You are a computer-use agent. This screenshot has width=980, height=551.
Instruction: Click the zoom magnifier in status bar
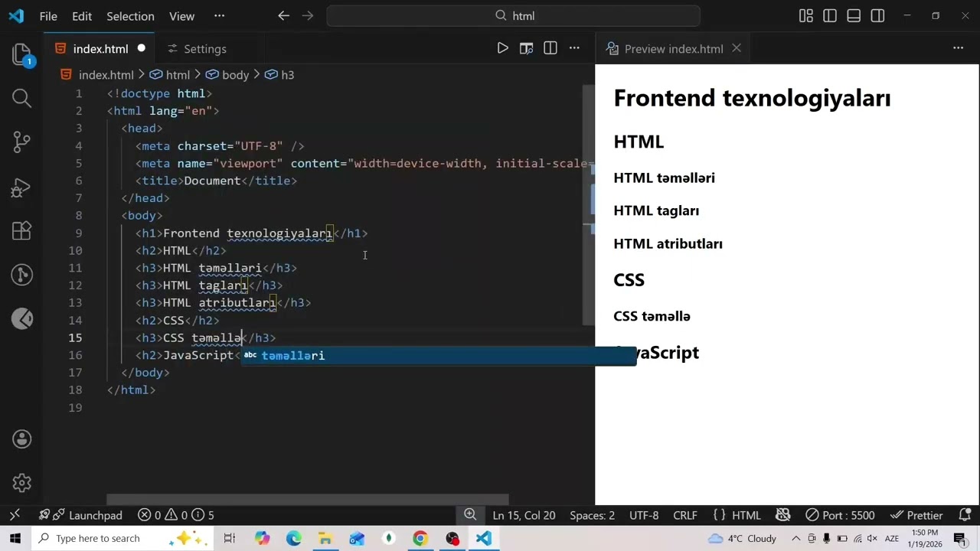pyautogui.click(x=470, y=515)
